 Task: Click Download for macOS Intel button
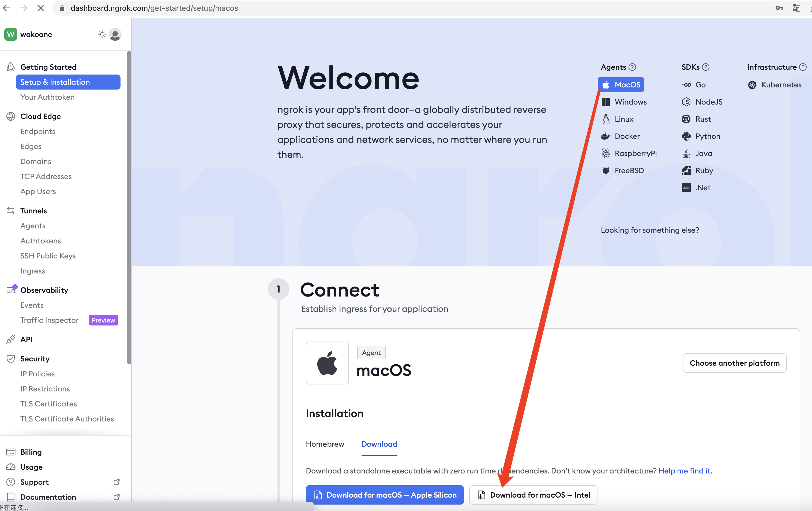coord(533,495)
